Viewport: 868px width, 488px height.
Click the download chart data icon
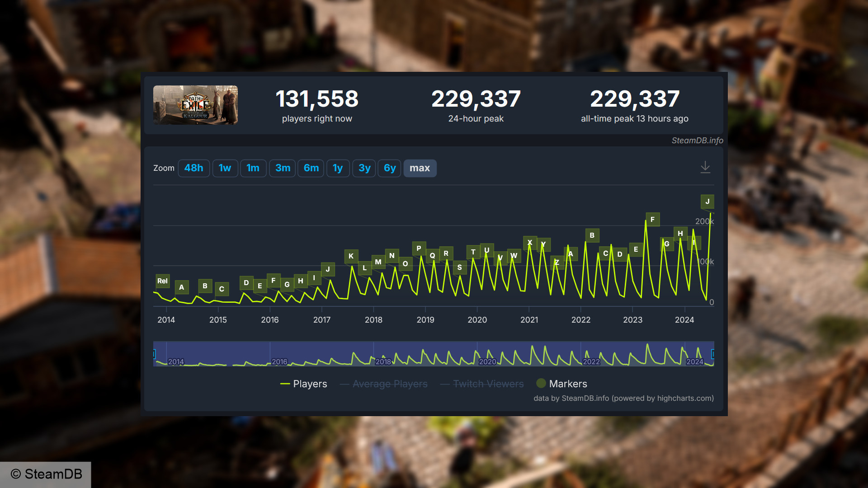pyautogui.click(x=705, y=167)
